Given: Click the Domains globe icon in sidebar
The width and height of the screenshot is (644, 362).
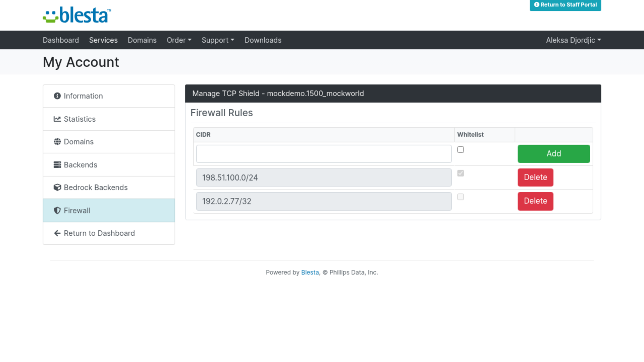Looking at the screenshot, I should (57, 142).
